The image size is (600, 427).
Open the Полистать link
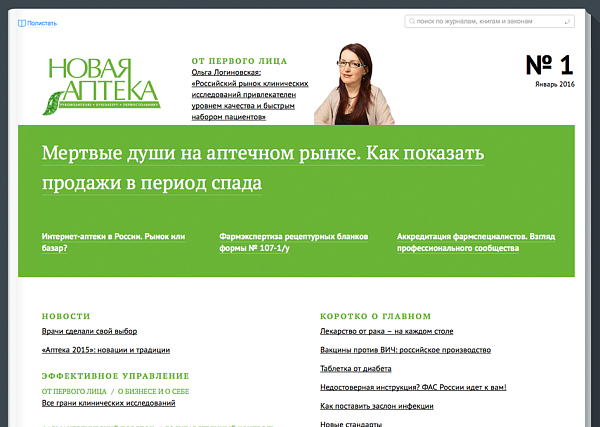[42, 23]
